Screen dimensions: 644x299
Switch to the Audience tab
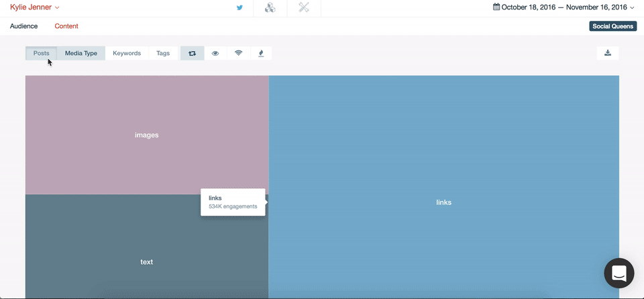click(23, 26)
